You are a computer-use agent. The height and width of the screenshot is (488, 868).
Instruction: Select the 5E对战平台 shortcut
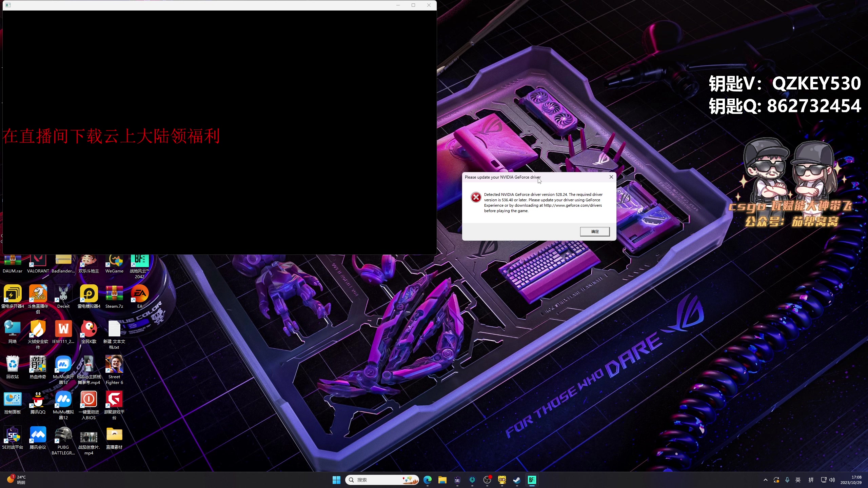tap(13, 438)
